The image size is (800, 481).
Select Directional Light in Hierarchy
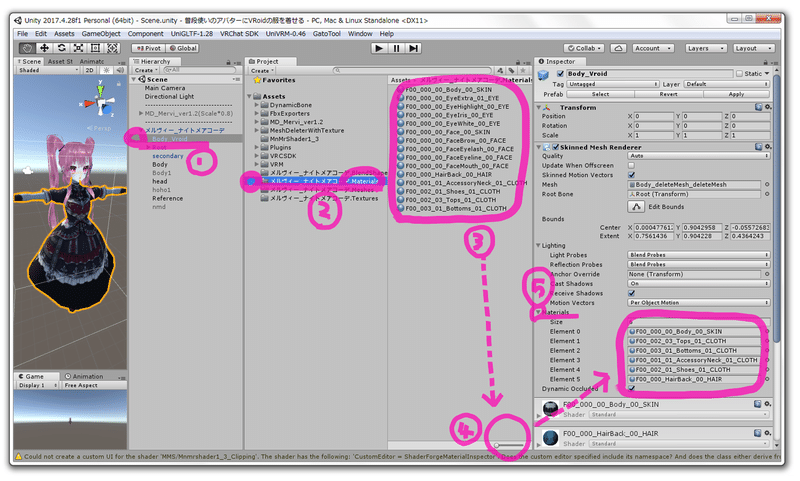click(169, 97)
